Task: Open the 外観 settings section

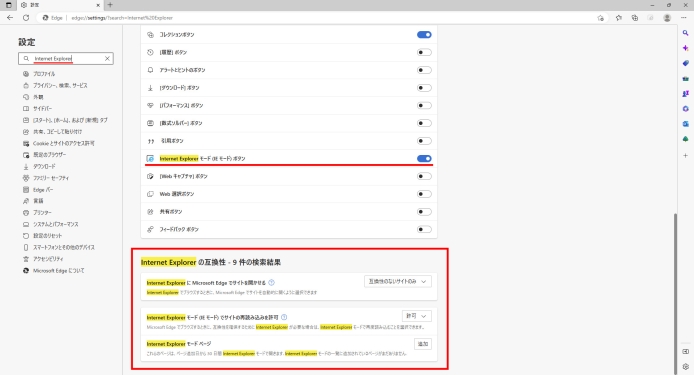Action: (39, 97)
